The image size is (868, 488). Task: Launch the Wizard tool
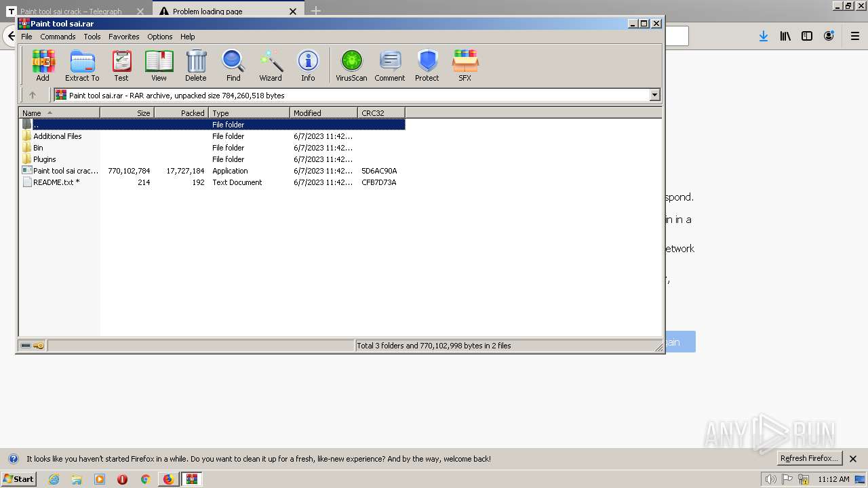271,66
